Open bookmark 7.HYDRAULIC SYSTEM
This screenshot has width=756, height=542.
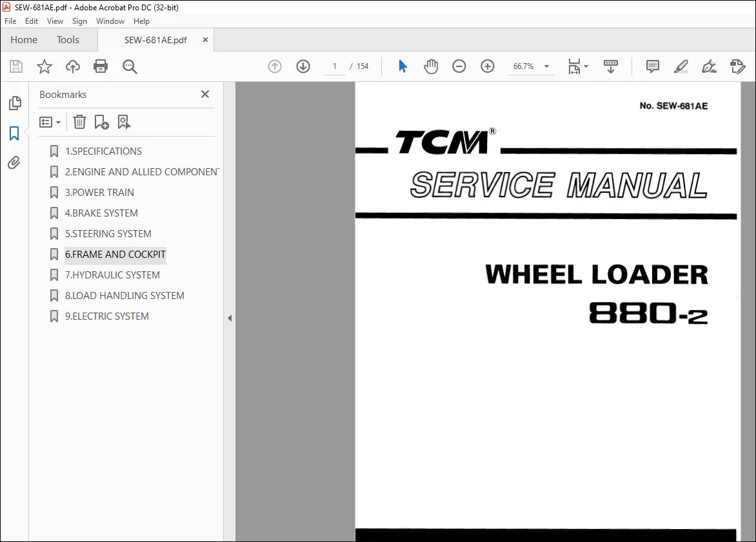pyautogui.click(x=112, y=275)
